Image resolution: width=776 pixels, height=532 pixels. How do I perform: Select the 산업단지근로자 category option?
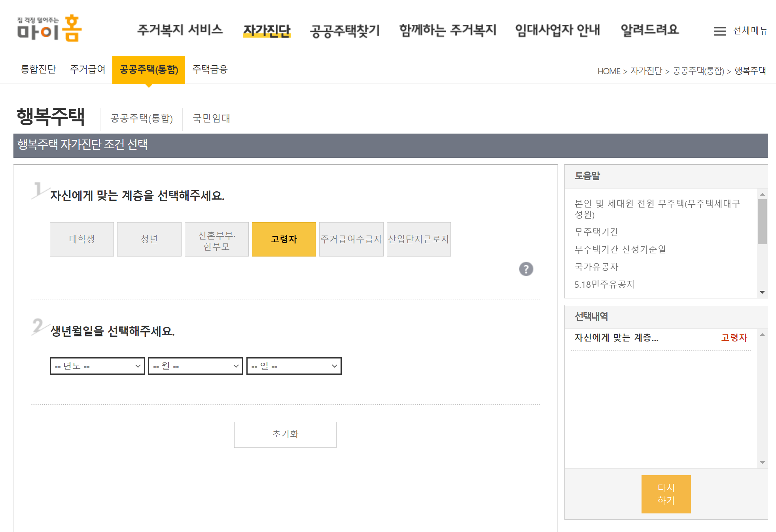418,239
